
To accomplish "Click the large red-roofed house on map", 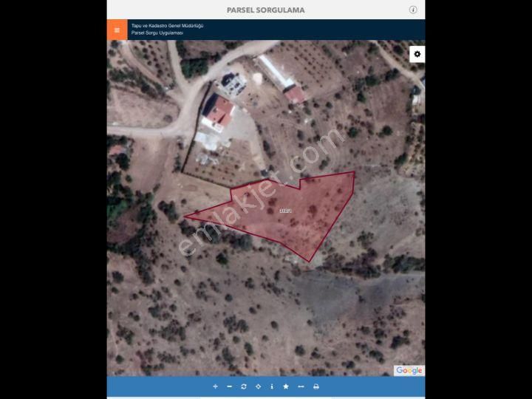I will click(x=219, y=112).
